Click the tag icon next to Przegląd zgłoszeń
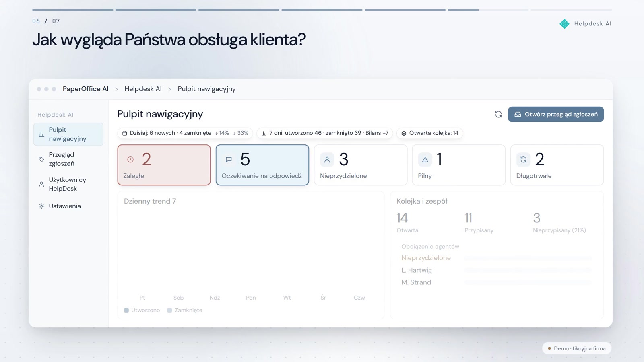 pyautogui.click(x=41, y=159)
